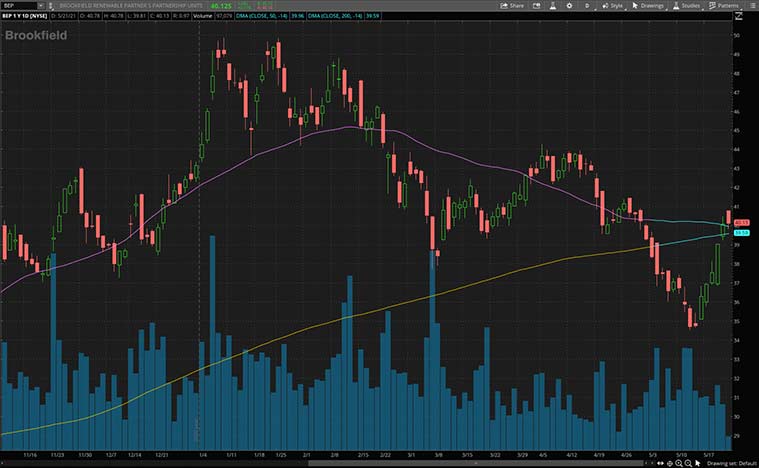Open the Style menu

[612, 5]
